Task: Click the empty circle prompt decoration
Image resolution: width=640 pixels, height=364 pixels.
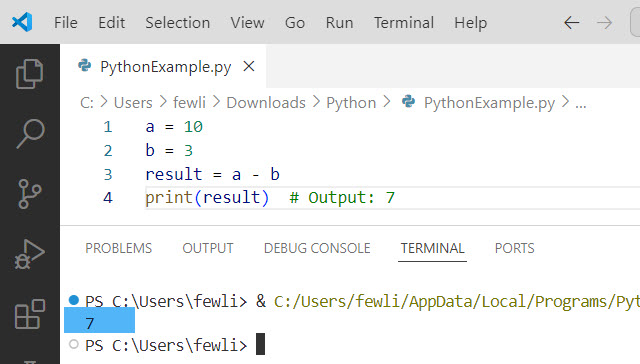Action: pos(74,344)
